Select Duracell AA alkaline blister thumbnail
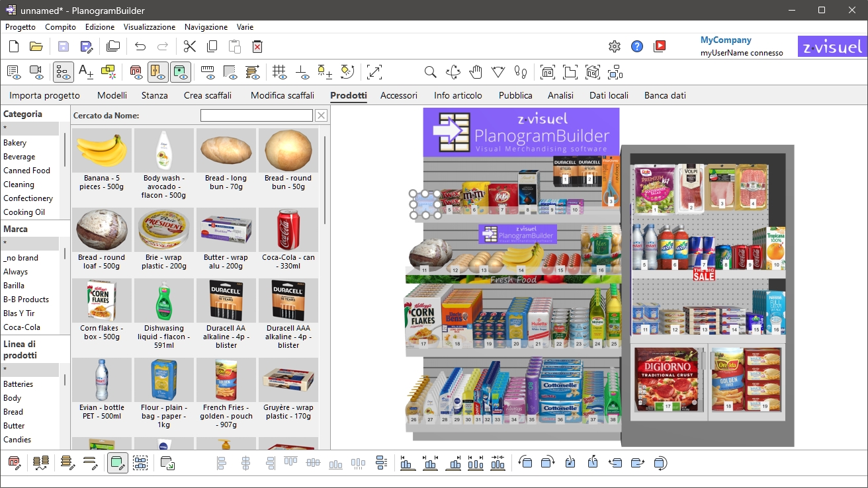The image size is (868, 488). (226, 300)
